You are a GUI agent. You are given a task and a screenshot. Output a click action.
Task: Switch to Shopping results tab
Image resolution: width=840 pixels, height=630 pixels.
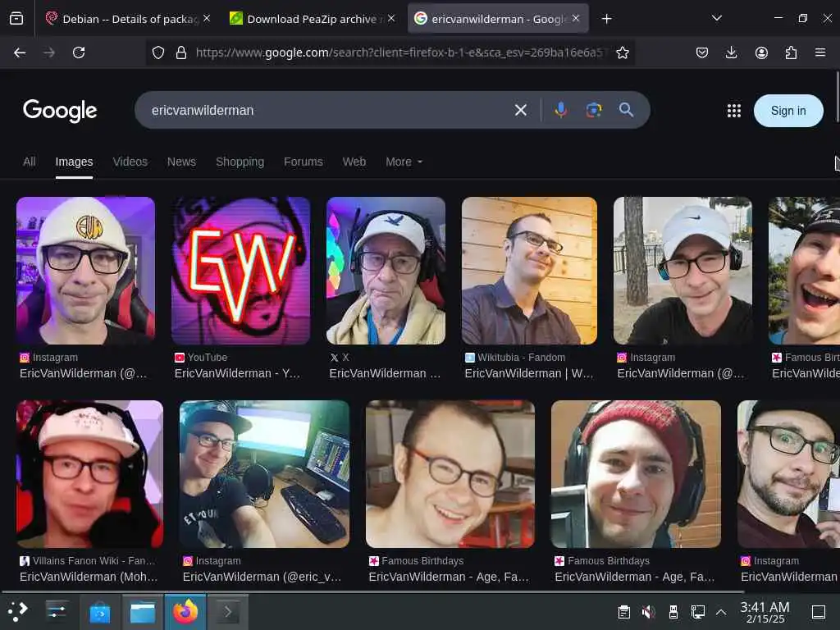coord(240,162)
